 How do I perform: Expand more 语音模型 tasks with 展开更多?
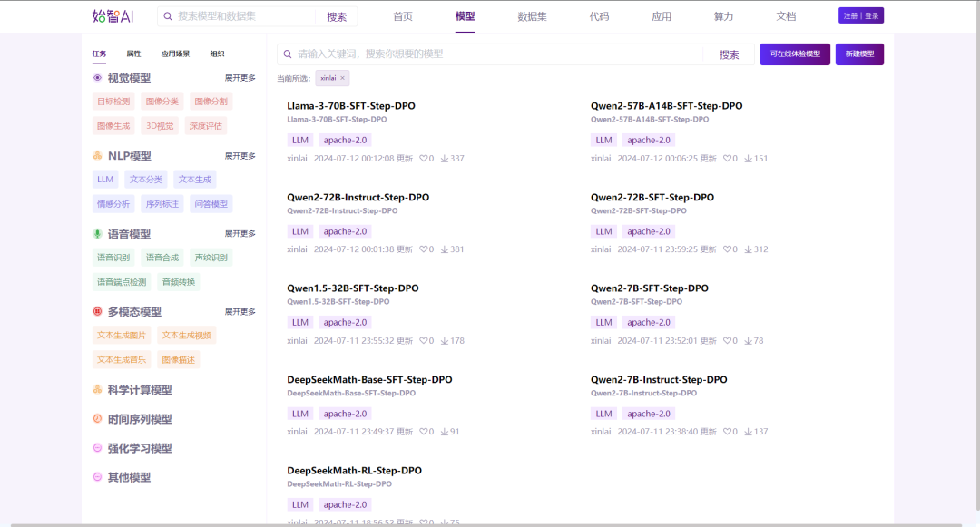point(240,233)
